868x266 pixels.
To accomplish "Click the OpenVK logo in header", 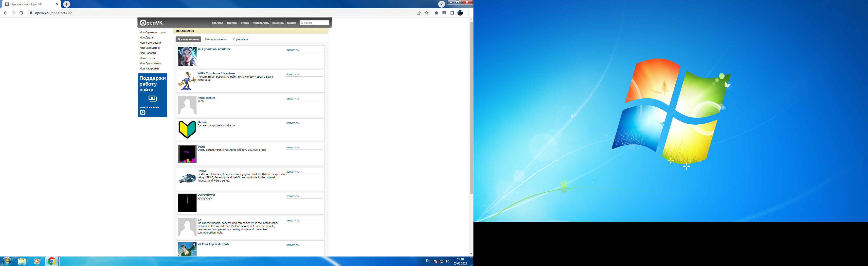I will coord(152,23).
